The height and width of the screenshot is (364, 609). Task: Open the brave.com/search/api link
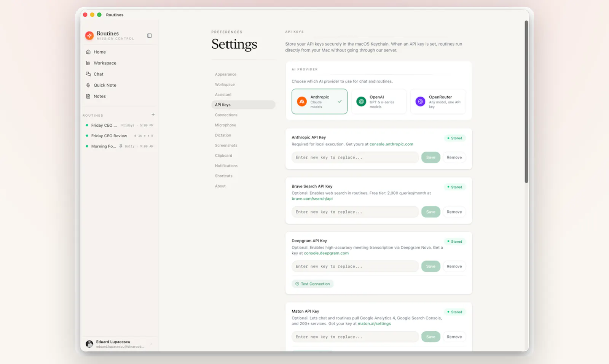pos(312,199)
